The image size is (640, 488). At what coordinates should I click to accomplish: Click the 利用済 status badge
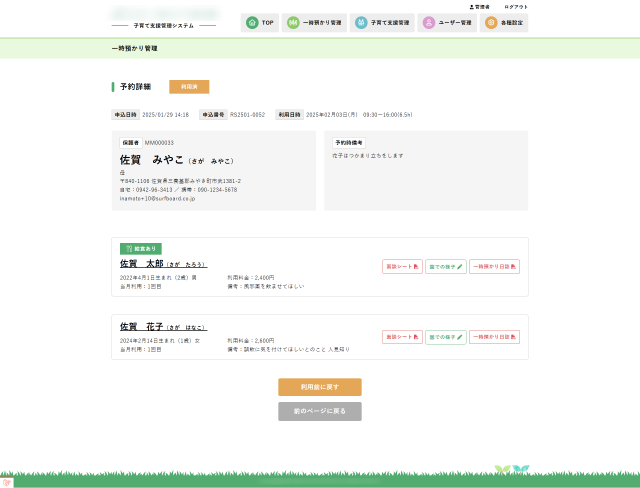pyautogui.click(x=189, y=87)
